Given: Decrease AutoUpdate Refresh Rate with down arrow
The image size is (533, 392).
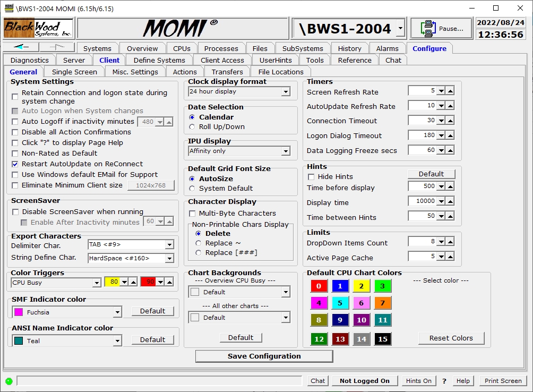Looking at the screenshot, I should pos(441,106).
